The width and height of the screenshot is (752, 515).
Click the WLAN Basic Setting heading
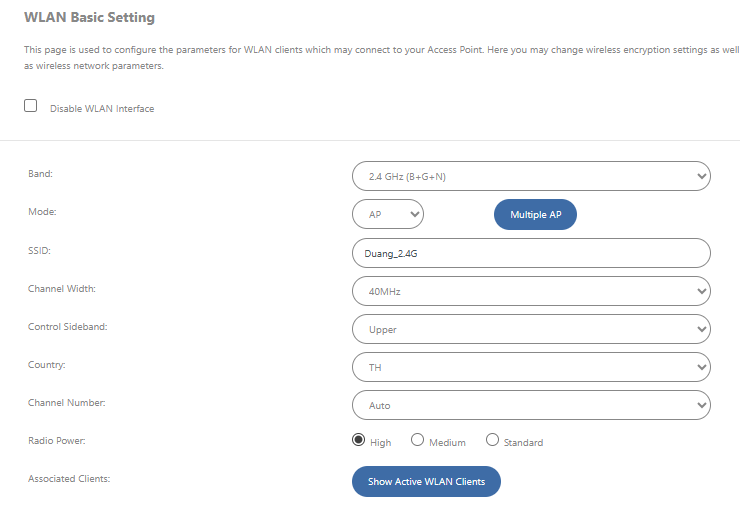[x=89, y=18]
